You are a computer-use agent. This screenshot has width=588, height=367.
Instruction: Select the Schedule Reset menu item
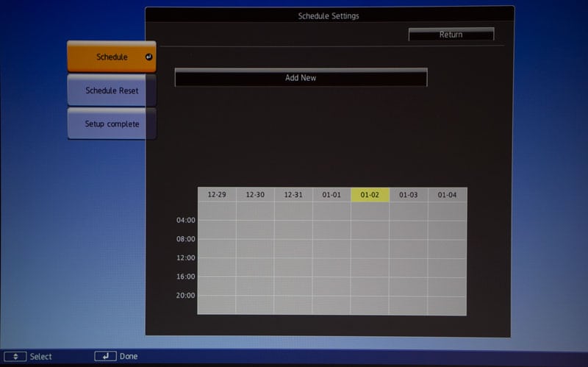pos(111,90)
